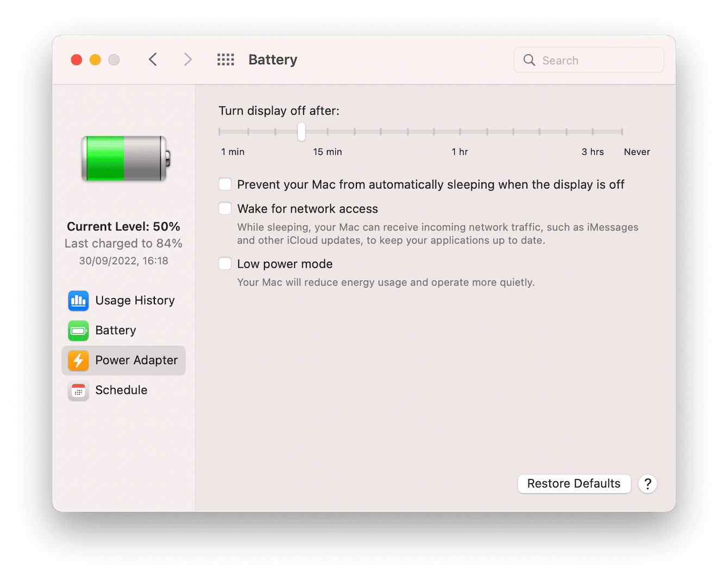Screen dimensions: 728x581
Task: Open the Usage History section
Action: pos(135,300)
